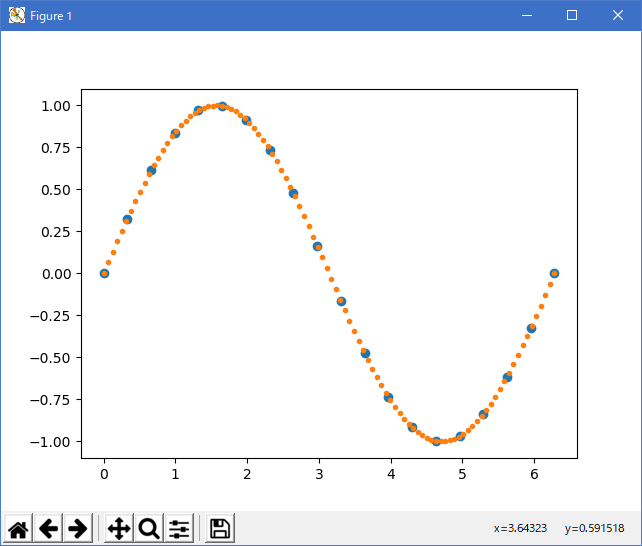Image resolution: width=642 pixels, height=546 pixels.
Task: Save the figure with the floppy disk icon
Action: [x=220, y=529]
